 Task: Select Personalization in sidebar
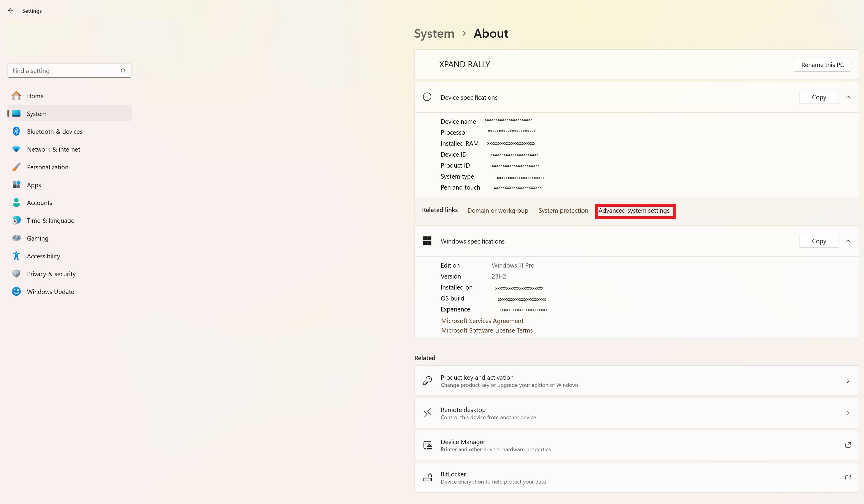pos(48,167)
